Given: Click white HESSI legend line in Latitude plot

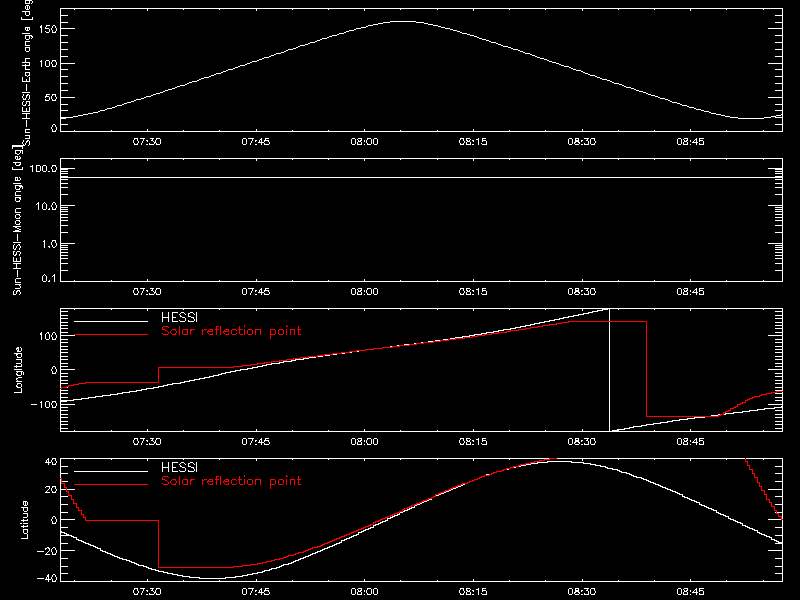Looking at the screenshot, I should (x=111, y=471).
